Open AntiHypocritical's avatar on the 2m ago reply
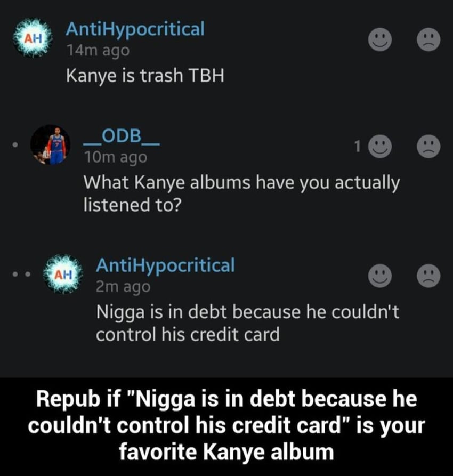This screenshot has width=453, height=476. tap(63, 274)
